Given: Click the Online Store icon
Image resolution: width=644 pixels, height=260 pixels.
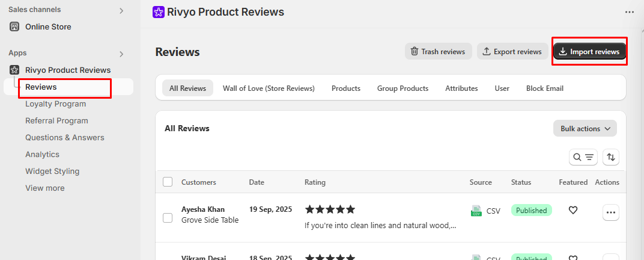Looking at the screenshot, I should tap(14, 26).
